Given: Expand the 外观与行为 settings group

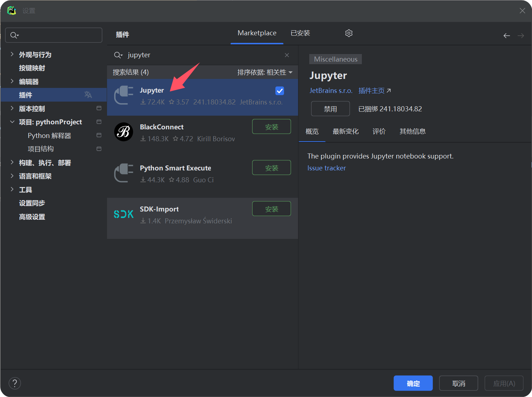Looking at the screenshot, I should [12, 54].
